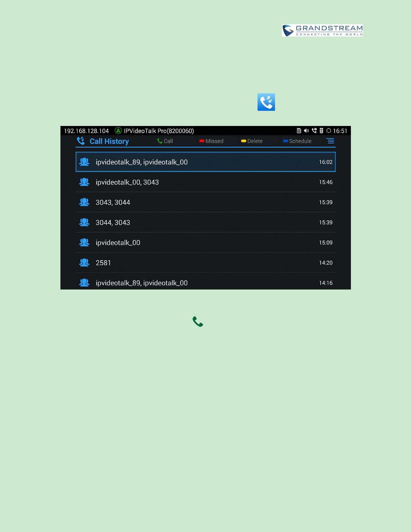This screenshot has width=411, height=532.
Task: Open the ipvideotalk_00 entry at 15:09
Action: tap(205, 242)
